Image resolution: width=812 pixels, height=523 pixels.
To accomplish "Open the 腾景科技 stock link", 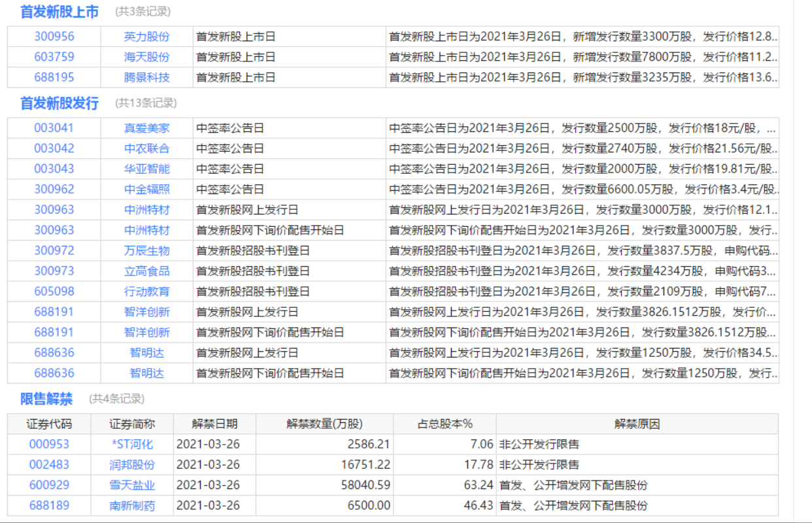I will click(x=146, y=77).
